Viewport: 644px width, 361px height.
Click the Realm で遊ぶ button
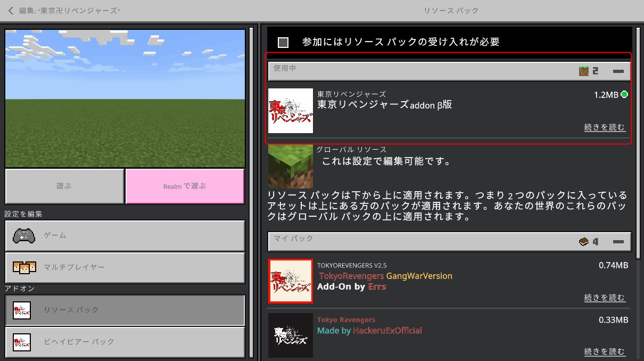[185, 186]
